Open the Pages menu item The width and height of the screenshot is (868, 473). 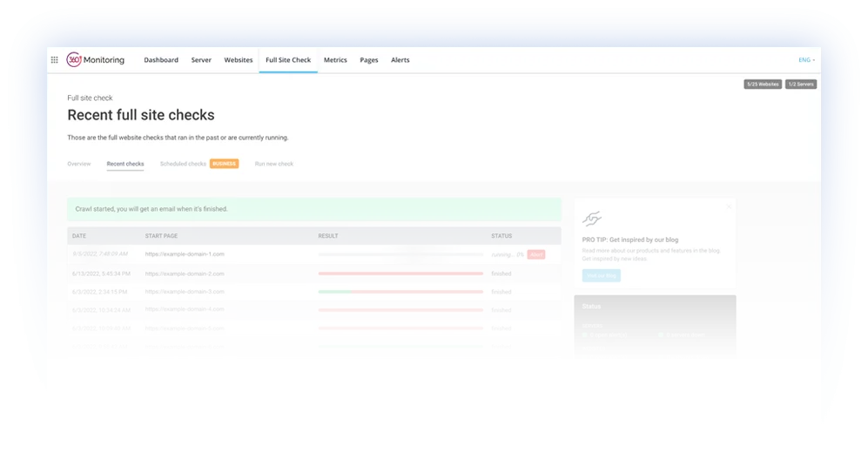(368, 60)
